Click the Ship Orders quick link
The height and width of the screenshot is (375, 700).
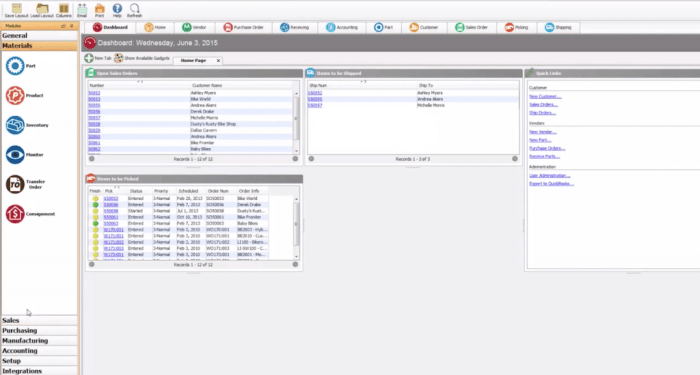coord(542,112)
